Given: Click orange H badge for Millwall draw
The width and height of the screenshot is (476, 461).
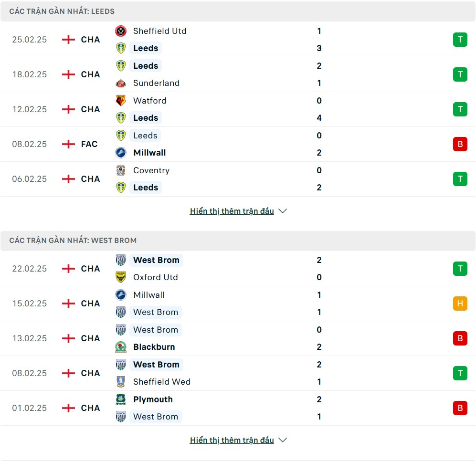Looking at the screenshot, I should pyautogui.click(x=460, y=304).
